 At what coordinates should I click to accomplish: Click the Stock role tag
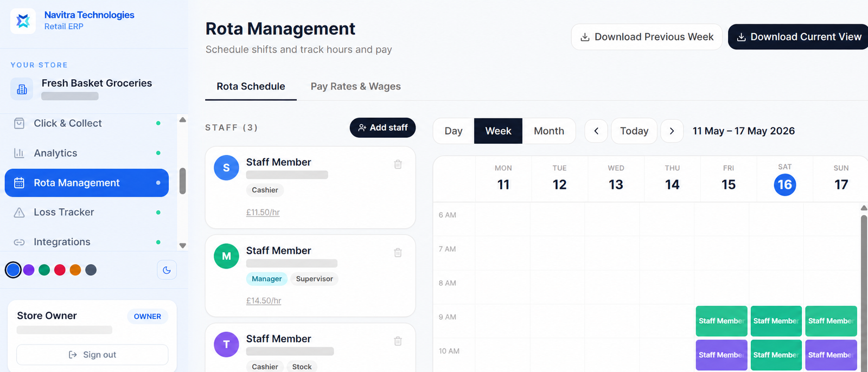click(302, 367)
